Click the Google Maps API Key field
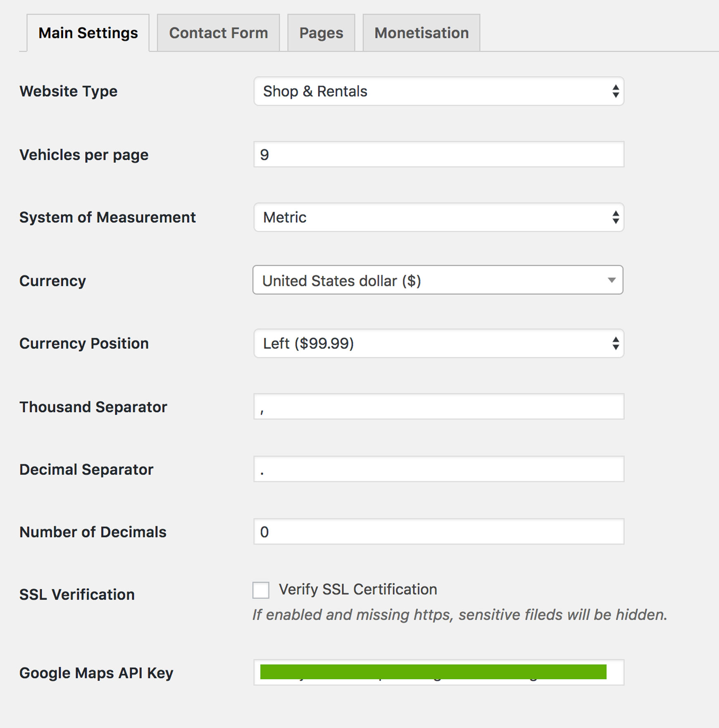Viewport: 719px width, 728px height. tap(439, 672)
